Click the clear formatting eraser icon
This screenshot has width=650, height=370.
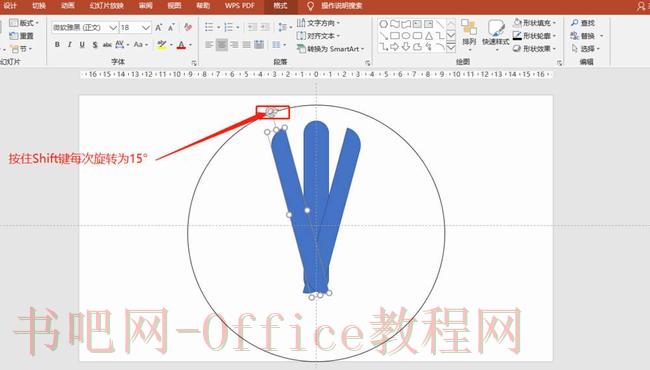188,27
